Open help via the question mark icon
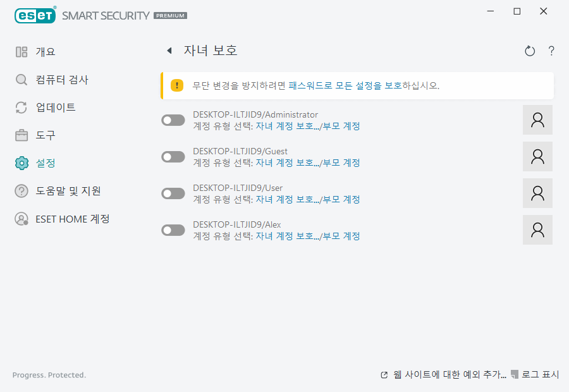The height and width of the screenshot is (392, 569). coord(551,51)
